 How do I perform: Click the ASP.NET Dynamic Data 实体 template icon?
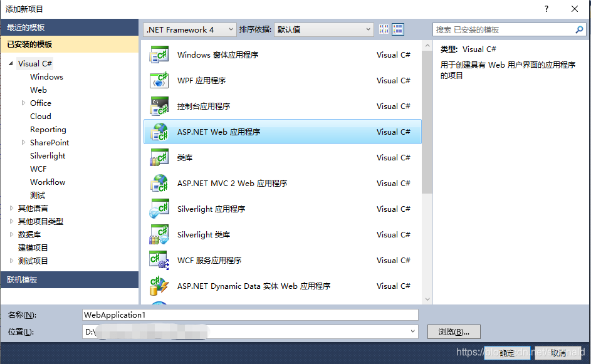pyautogui.click(x=159, y=286)
